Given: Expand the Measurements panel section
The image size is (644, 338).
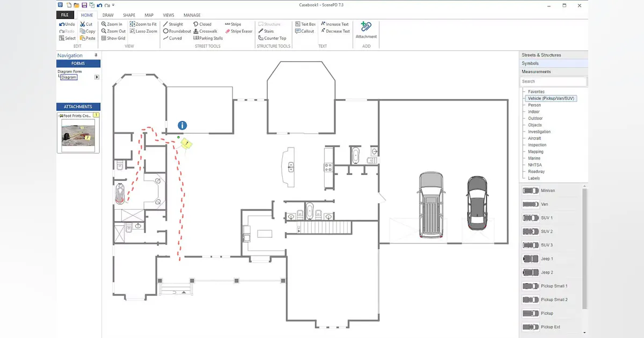Looking at the screenshot, I should pyautogui.click(x=553, y=71).
